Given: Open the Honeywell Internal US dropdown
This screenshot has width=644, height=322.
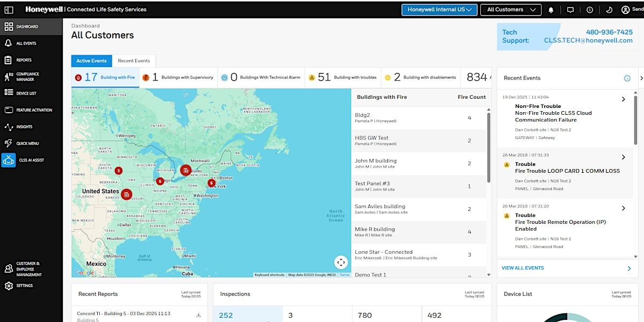Looking at the screenshot, I should coord(439,10).
